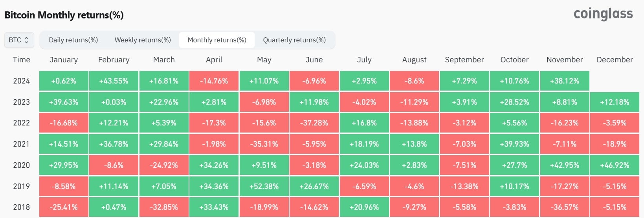Viewport: 644px width, 218px height.
Task: Click the January 2023 +39.63% cell
Action: click(64, 102)
